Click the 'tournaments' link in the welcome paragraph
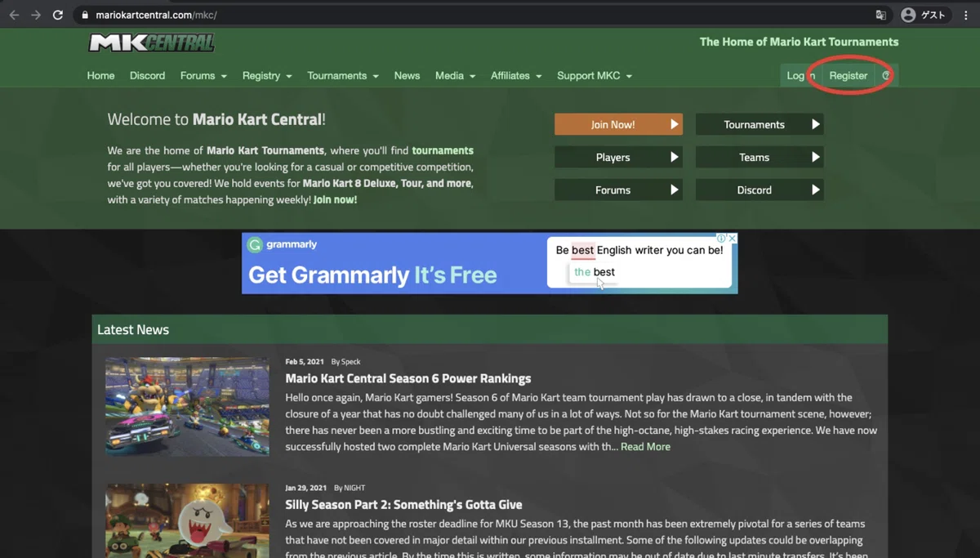This screenshot has height=558, width=980. [x=443, y=150]
